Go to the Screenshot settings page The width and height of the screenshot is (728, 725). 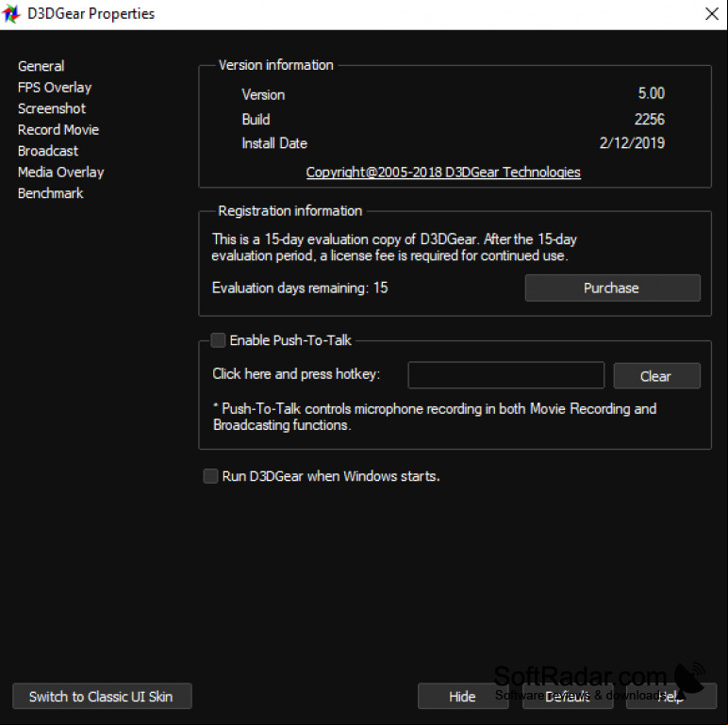[x=52, y=108]
